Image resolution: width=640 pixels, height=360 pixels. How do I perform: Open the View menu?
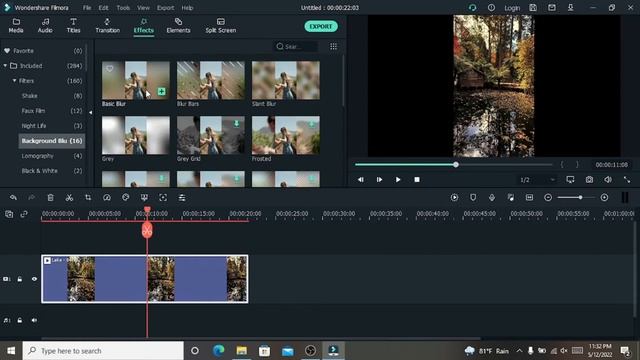click(x=143, y=8)
